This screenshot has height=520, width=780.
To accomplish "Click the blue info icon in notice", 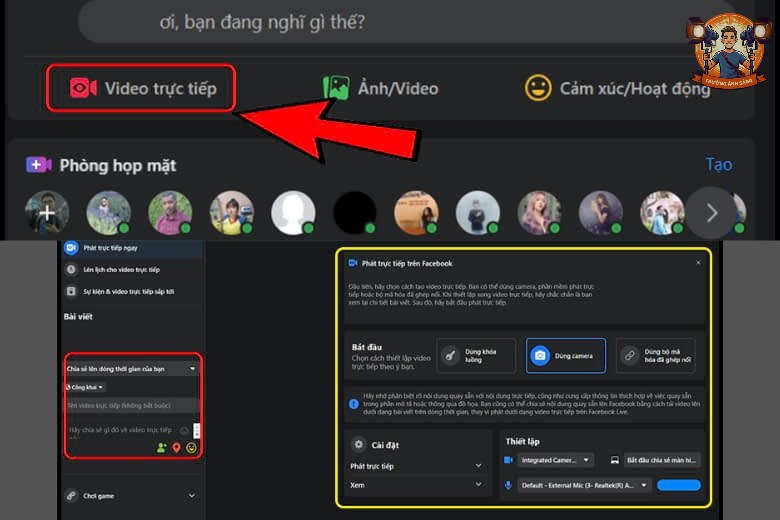I will click(x=354, y=404).
